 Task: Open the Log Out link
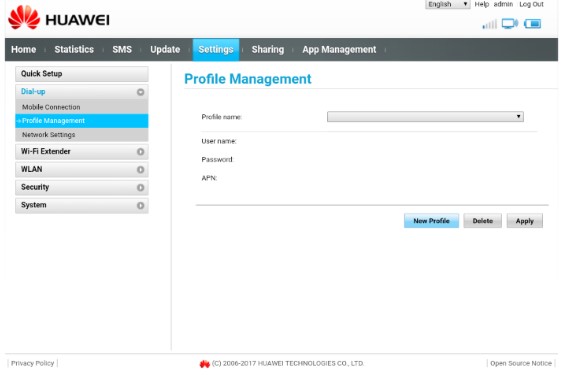point(531,4)
